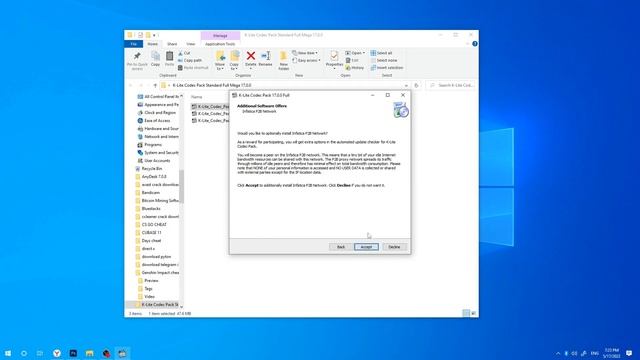Open Task View on the taskbar

click(x=40, y=353)
